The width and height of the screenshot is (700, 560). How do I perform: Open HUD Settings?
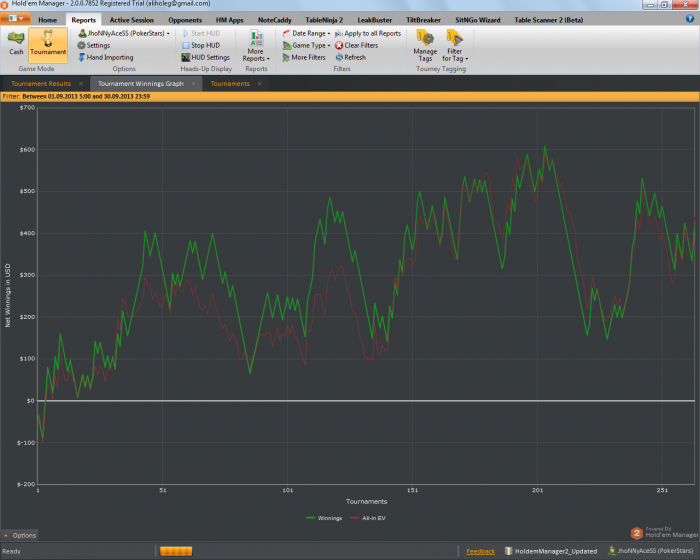(x=205, y=57)
